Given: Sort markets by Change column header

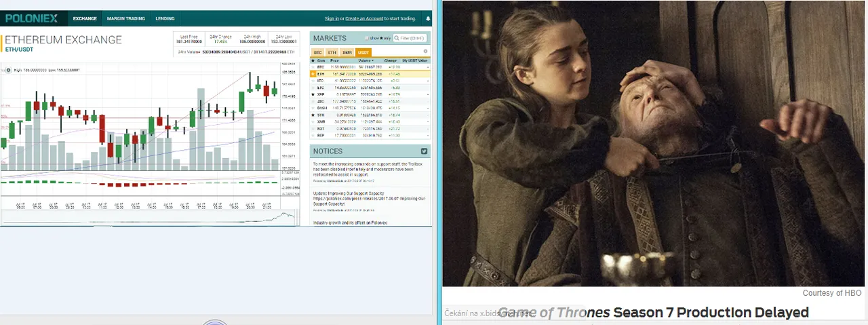Looking at the screenshot, I should (x=390, y=60).
